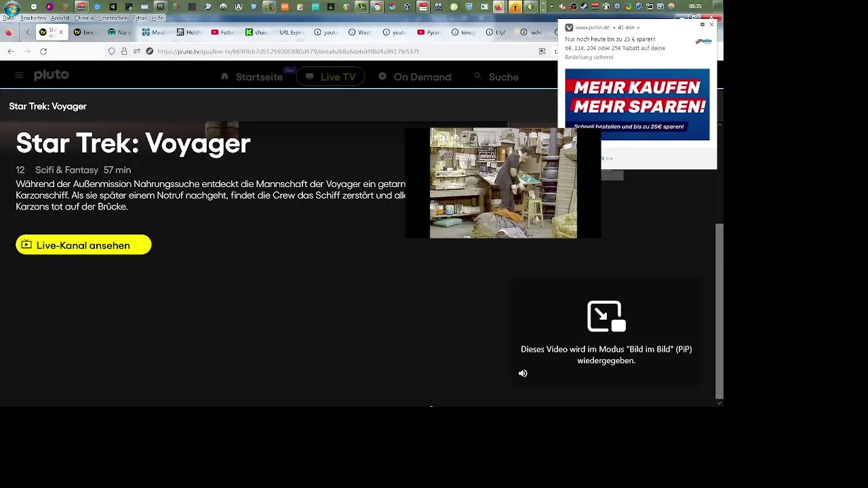This screenshot has width=868, height=488.
Task: Open Suche search in Pluto
Action: [x=496, y=77]
